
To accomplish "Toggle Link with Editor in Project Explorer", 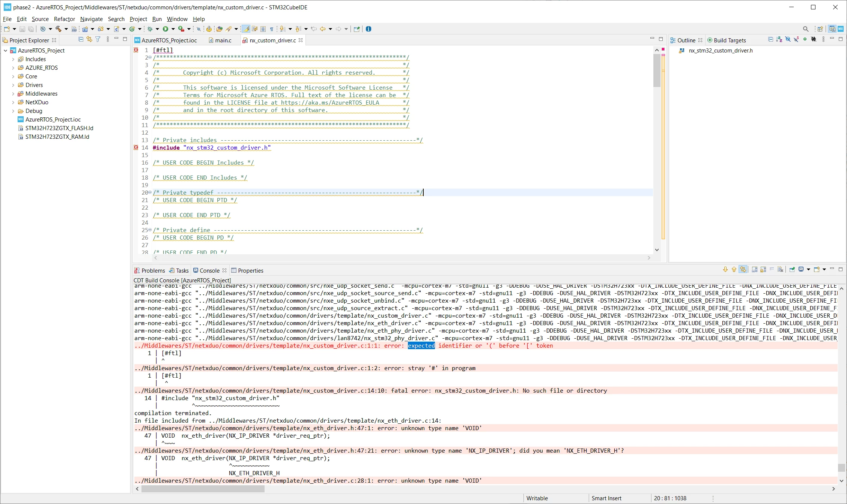I will click(x=89, y=39).
